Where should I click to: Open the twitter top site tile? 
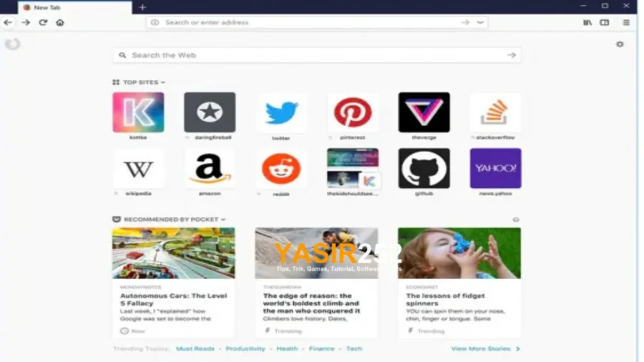(281, 113)
